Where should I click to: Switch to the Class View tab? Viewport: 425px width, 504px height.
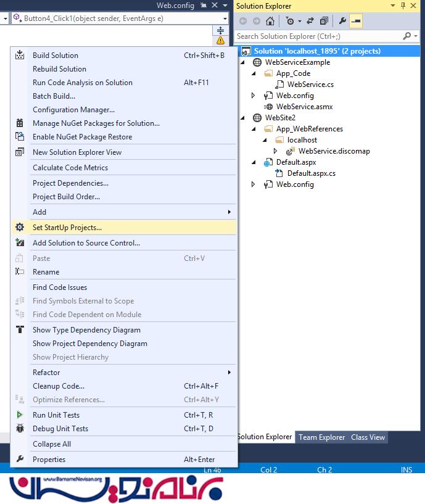tap(368, 437)
